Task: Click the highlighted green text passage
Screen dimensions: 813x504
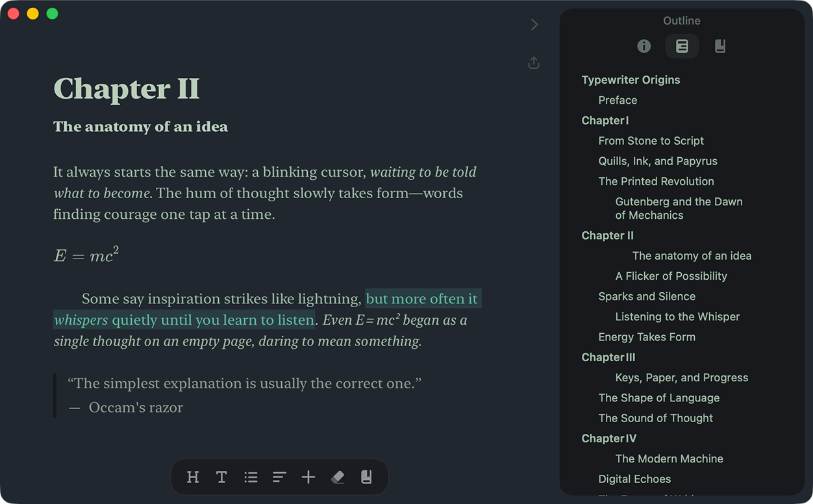Action: [421, 299]
